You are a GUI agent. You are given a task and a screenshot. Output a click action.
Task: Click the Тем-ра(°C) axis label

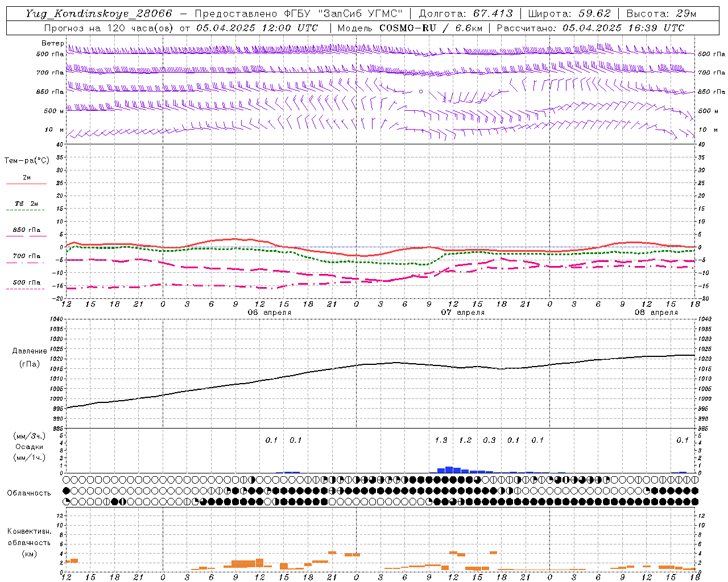coord(27,161)
